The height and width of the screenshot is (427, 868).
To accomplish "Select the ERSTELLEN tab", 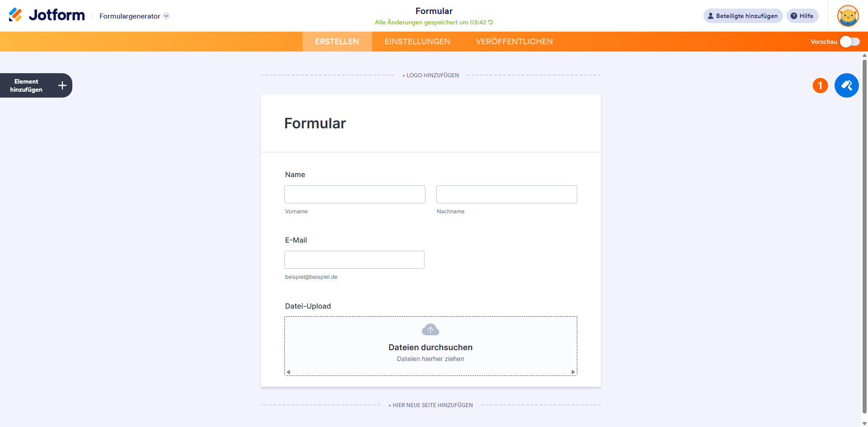I will (337, 42).
